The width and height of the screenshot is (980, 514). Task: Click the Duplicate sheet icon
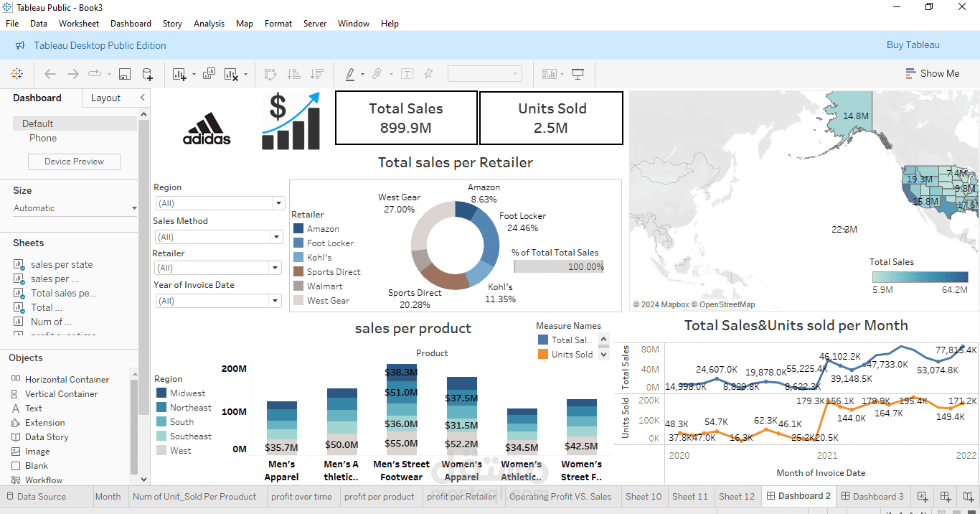pos(209,74)
